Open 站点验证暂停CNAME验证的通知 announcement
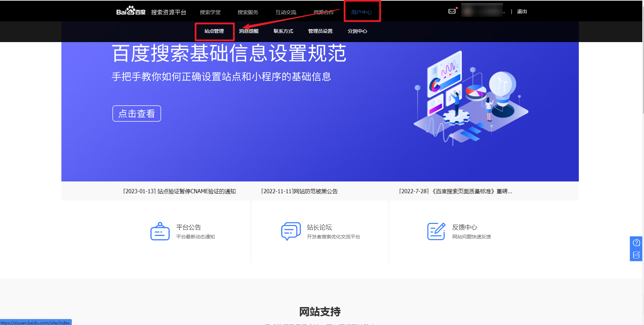Image resolution: width=644 pixels, height=325 pixels. click(179, 191)
